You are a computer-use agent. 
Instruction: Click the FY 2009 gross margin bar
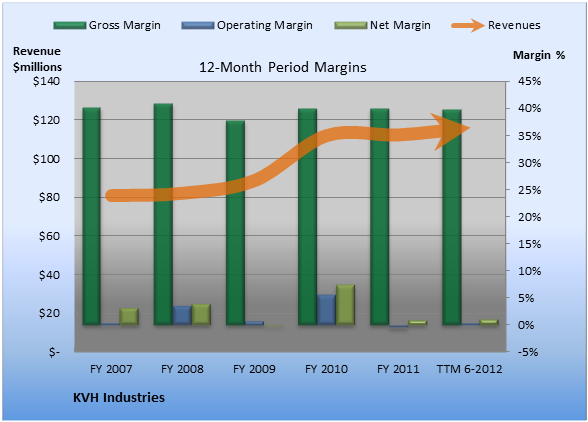click(x=236, y=222)
